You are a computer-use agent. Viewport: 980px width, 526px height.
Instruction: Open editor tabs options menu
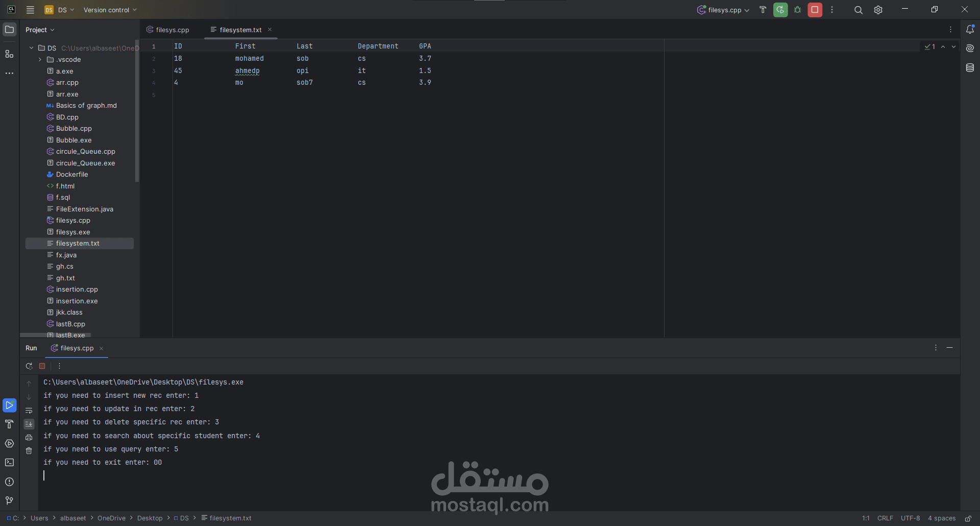pos(950,30)
